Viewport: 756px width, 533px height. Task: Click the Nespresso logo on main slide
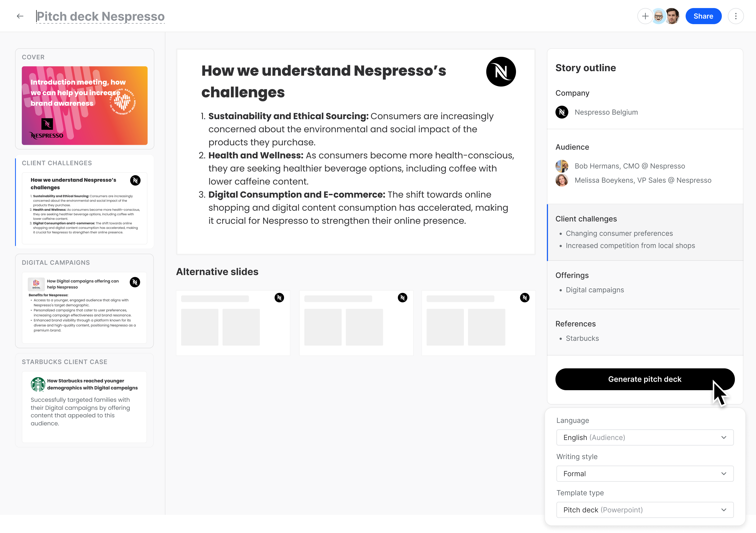click(x=501, y=71)
